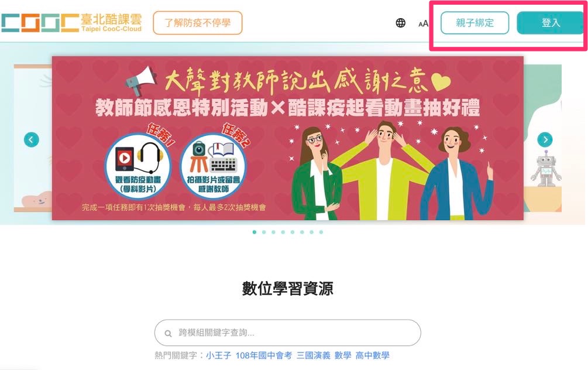
Task: Click the Taipei CooC-Cloud logo
Action: 71,23
